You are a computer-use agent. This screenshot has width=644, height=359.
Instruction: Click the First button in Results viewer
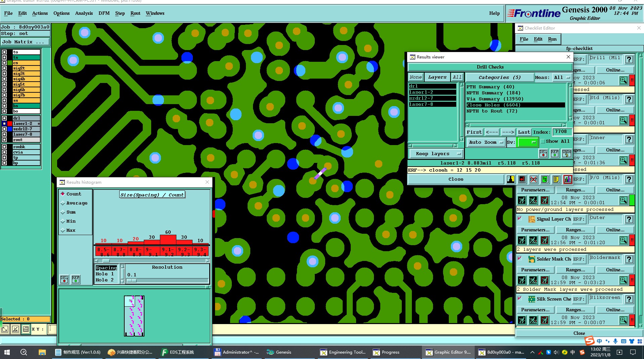pos(474,132)
